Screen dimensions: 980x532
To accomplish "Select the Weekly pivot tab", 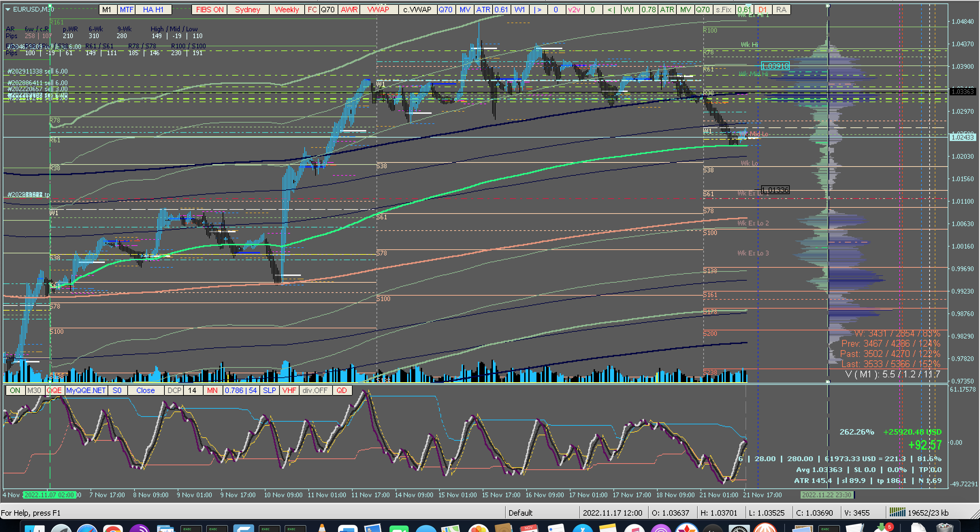I will point(287,10).
